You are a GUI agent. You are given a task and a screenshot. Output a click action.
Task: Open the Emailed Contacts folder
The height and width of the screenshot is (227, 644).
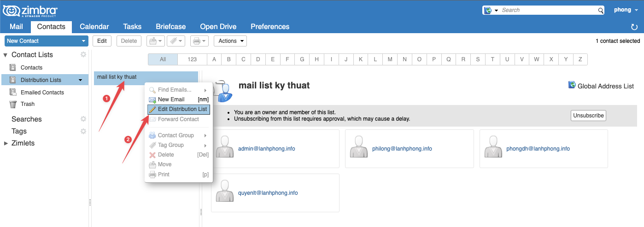tap(42, 93)
